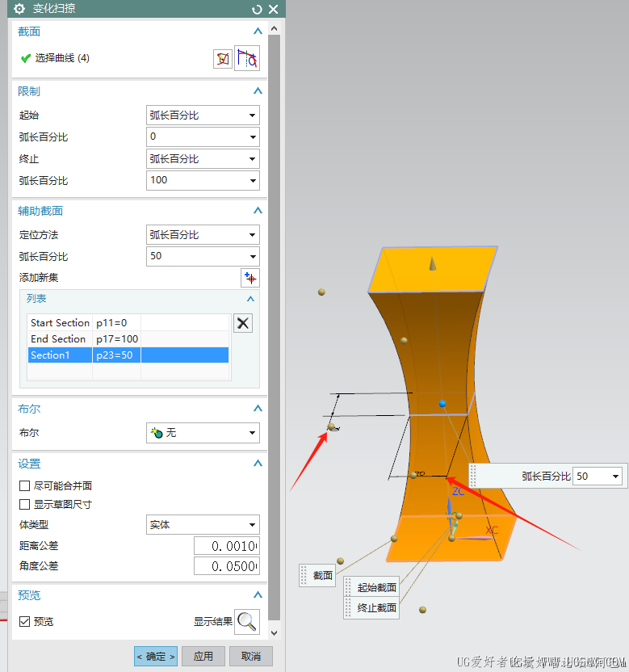Collapse the 限制 section
Screen dimensions: 629x672
258,90
